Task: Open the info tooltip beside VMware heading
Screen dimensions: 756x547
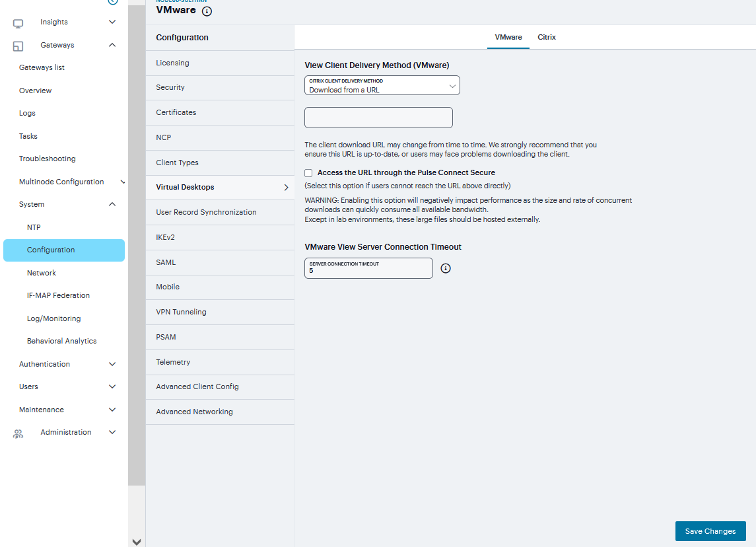Action: click(207, 11)
